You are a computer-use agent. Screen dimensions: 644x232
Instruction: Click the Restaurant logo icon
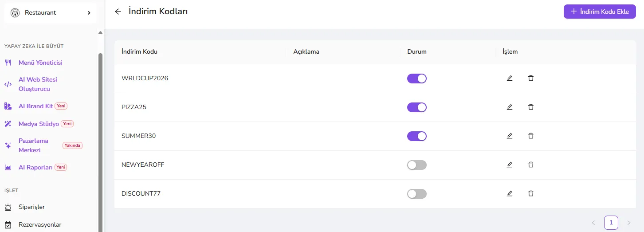[x=15, y=13]
